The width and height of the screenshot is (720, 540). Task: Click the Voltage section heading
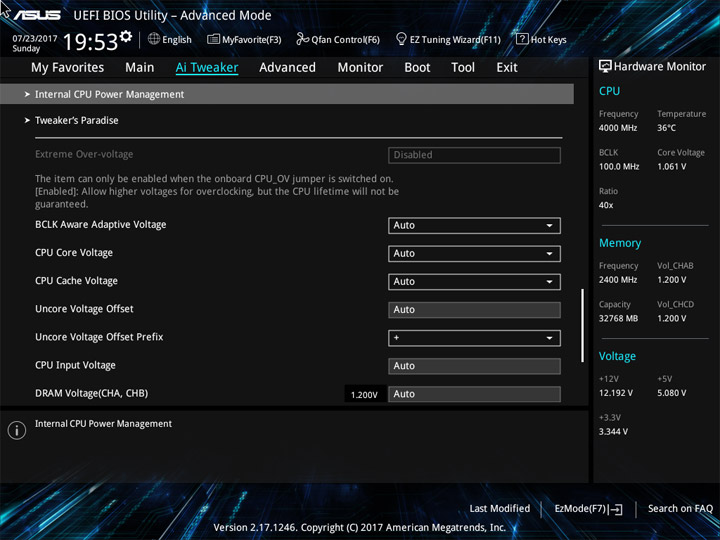617,356
